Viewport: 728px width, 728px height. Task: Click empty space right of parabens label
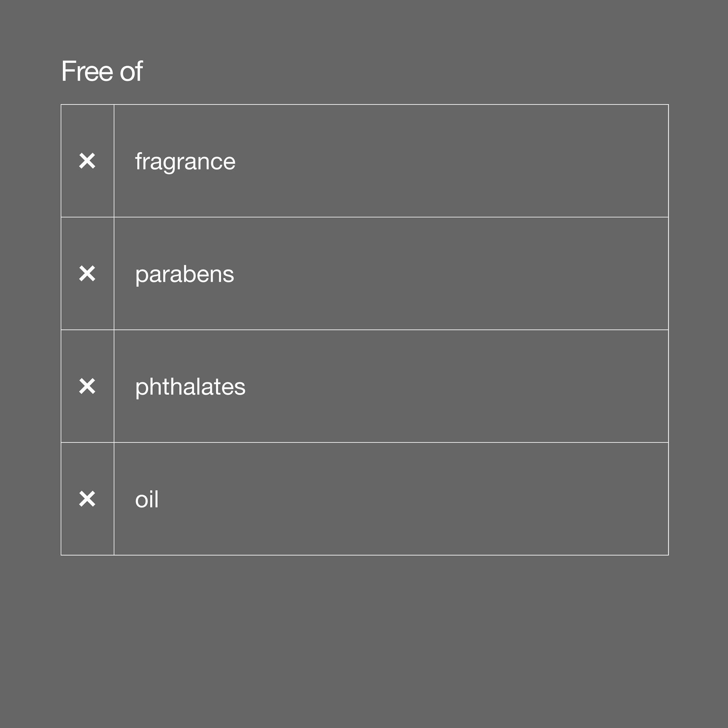pyautogui.click(x=452, y=274)
